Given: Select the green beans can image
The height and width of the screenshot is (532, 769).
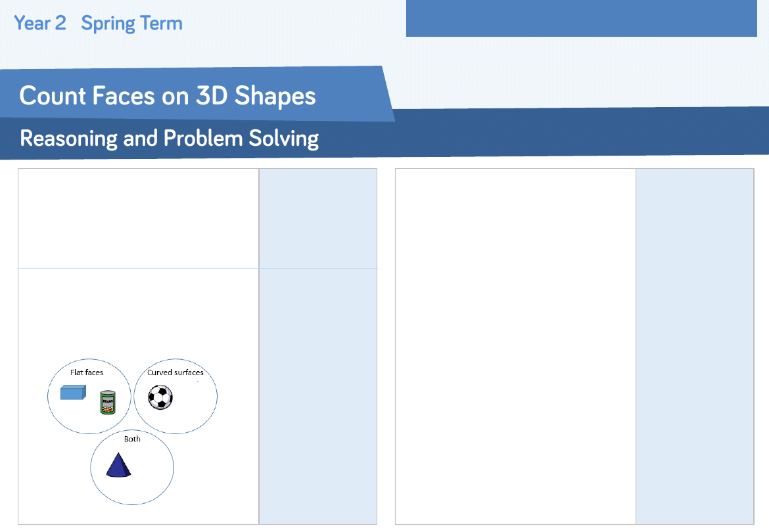Looking at the screenshot, I should pos(108,402).
